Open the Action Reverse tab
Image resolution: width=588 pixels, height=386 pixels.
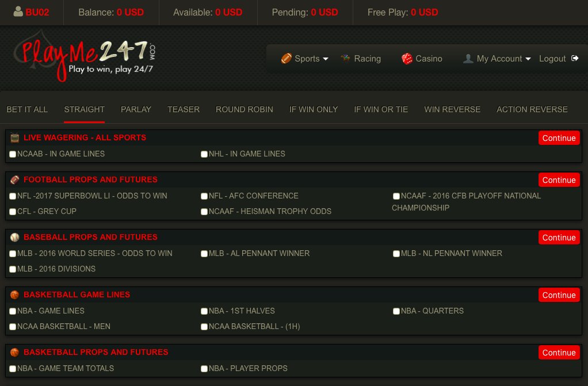(532, 109)
